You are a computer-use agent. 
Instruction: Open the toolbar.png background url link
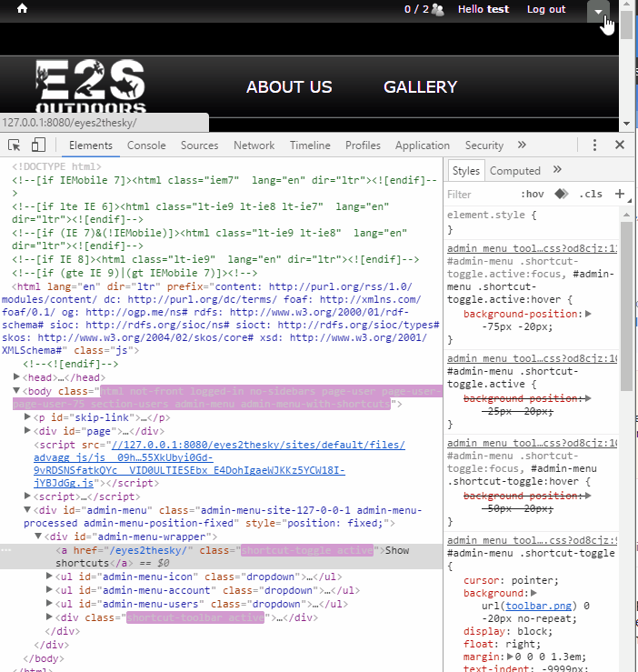coord(538,606)
